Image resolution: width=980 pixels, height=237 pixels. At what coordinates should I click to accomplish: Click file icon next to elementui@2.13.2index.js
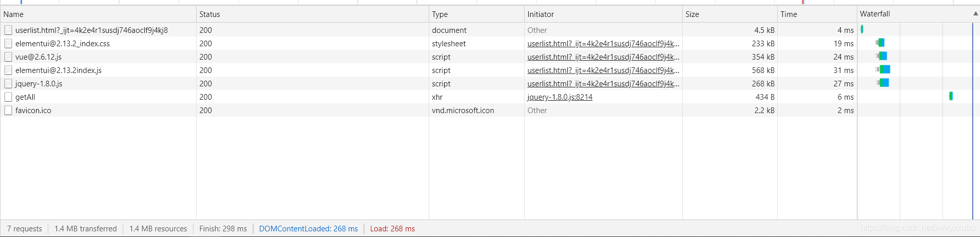click(8, 70)
